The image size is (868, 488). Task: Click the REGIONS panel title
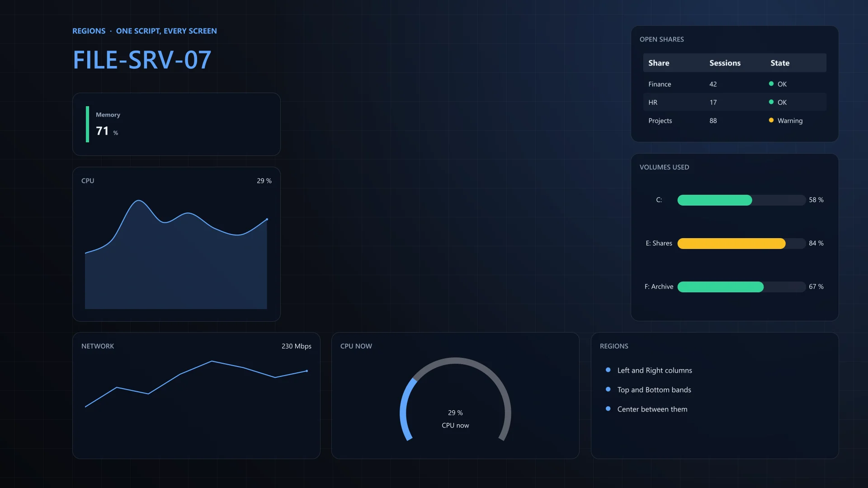614,346
